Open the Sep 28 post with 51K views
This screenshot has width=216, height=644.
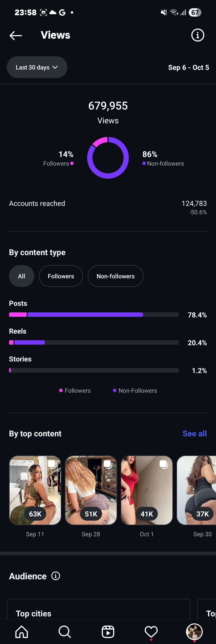pos(91,490)
